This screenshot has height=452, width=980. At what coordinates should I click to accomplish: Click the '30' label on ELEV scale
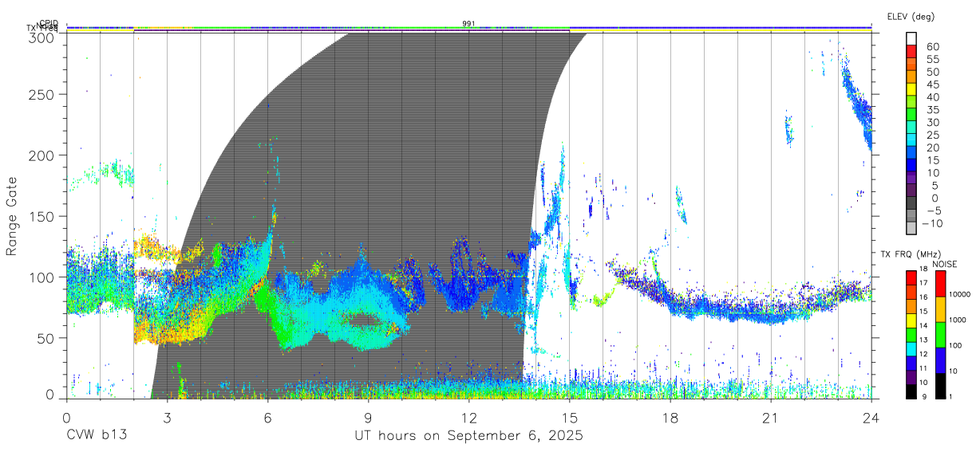(x=933, y=122)
